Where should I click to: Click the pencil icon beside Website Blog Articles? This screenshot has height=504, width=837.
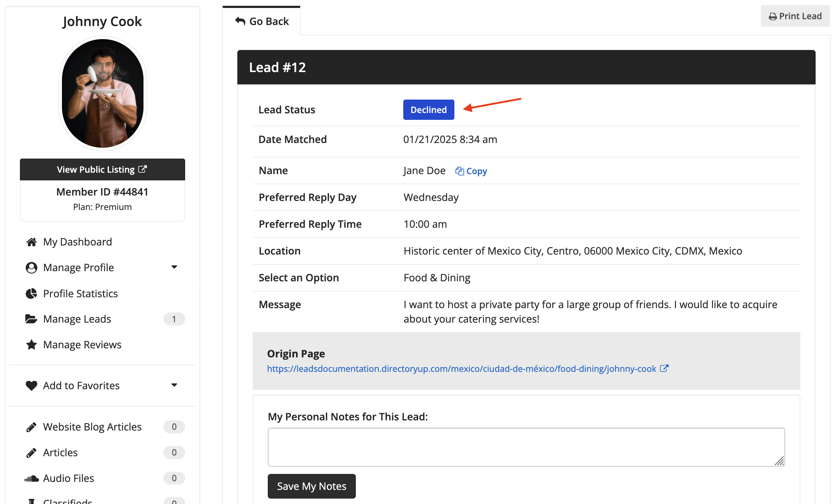click(x=32, y=427)
